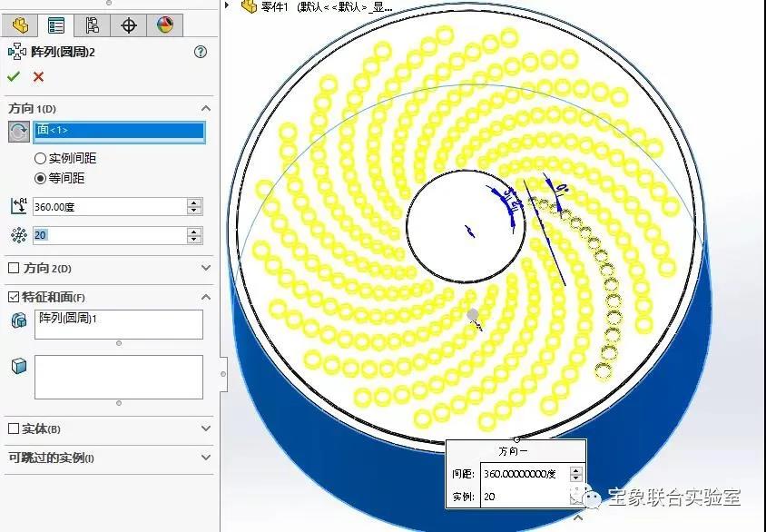This screenshot has width=766, height=532.
Task: Tick the 实体 checkbox
Action: (14, 429)
